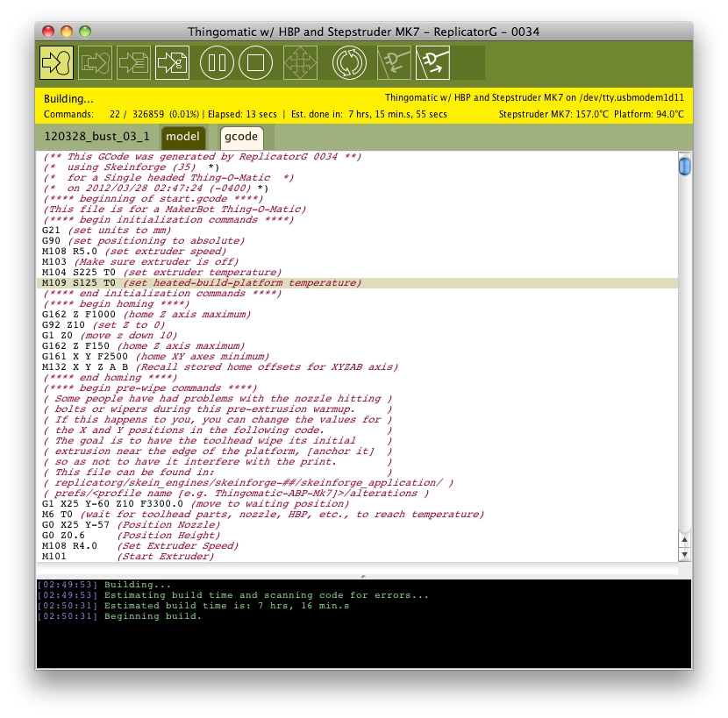
Task: Click the G92 Z10 set Z to 0 line
Action: point(103,325)
